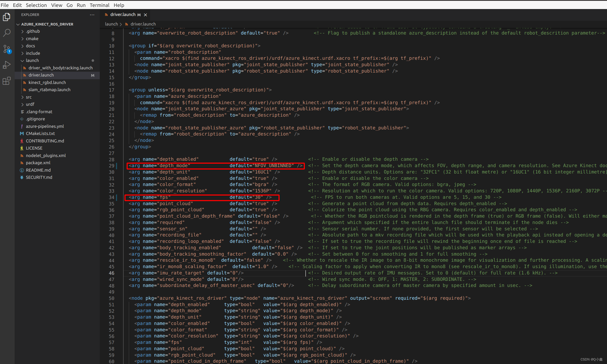This screenshot has width=607, height=364.
Task: Open the Run and Debug view
Action: pos(7,65)
